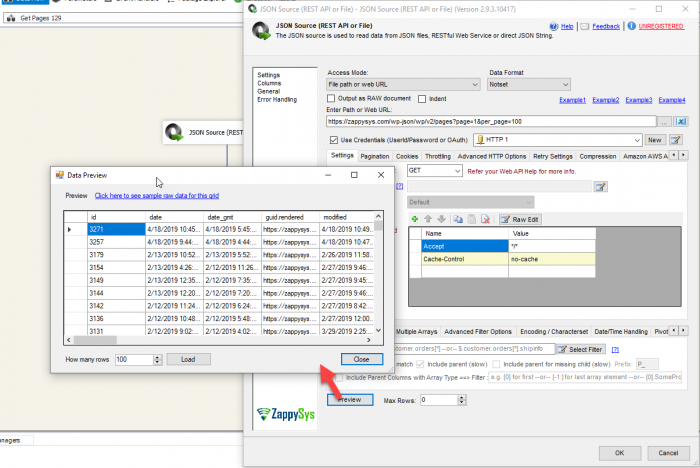700x468 pixels.
Task: Open the Throttling tab
Action: coord(438,156)
